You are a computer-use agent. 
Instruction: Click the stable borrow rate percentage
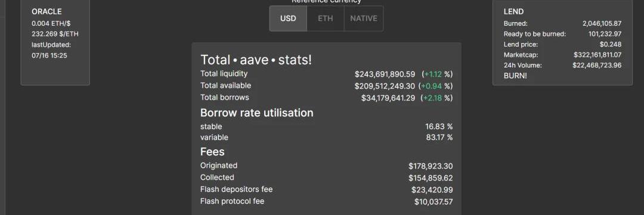point(439,127)
